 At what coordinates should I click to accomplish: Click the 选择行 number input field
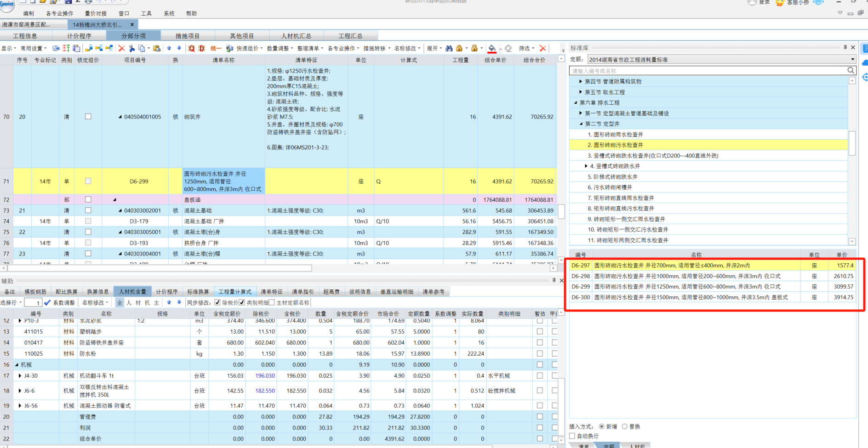pos(33,303)
